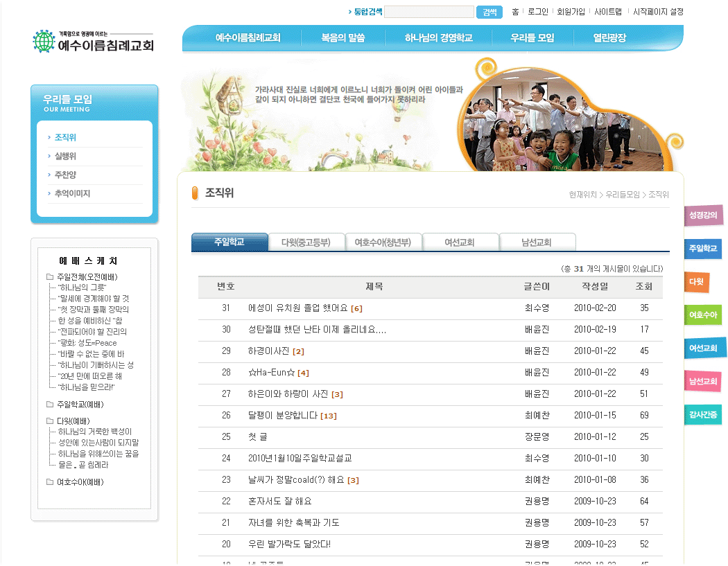
Task: Select 주찬양 in the side menu
Action: [65, 175]
